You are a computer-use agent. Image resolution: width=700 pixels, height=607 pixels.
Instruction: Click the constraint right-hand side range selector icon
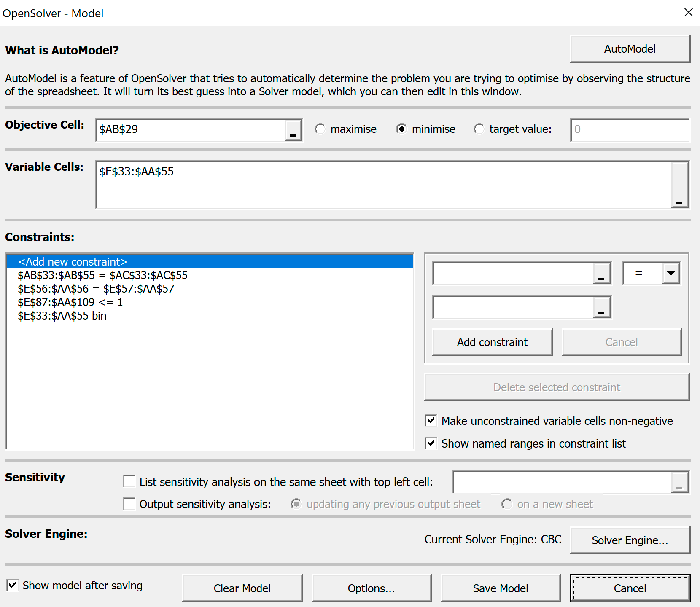602,307
